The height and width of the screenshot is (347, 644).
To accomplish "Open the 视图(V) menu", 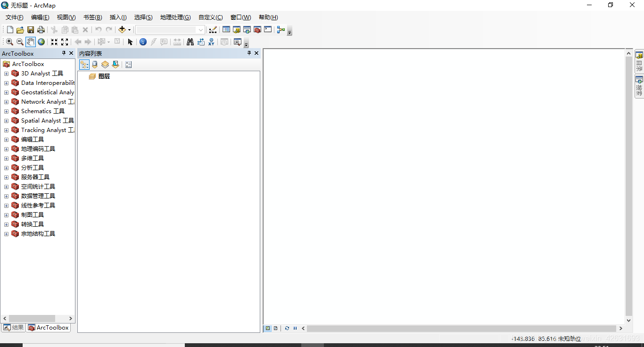I will click(66, 17).
